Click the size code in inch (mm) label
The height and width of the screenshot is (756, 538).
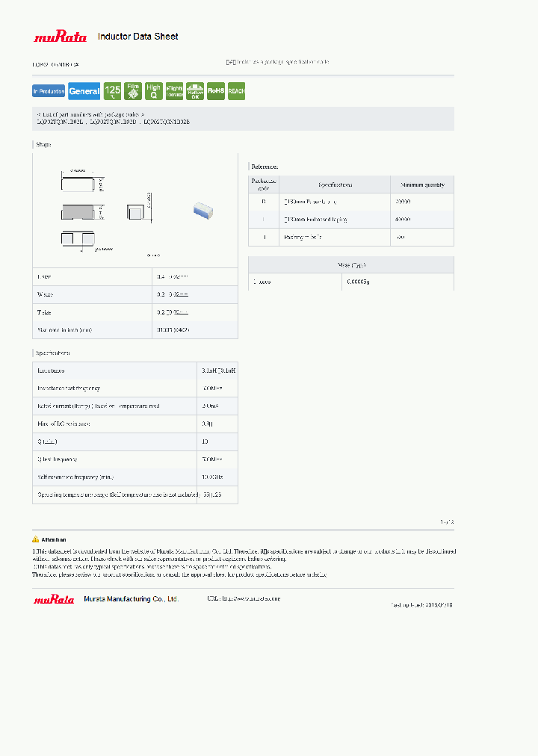tap(64, 329)
